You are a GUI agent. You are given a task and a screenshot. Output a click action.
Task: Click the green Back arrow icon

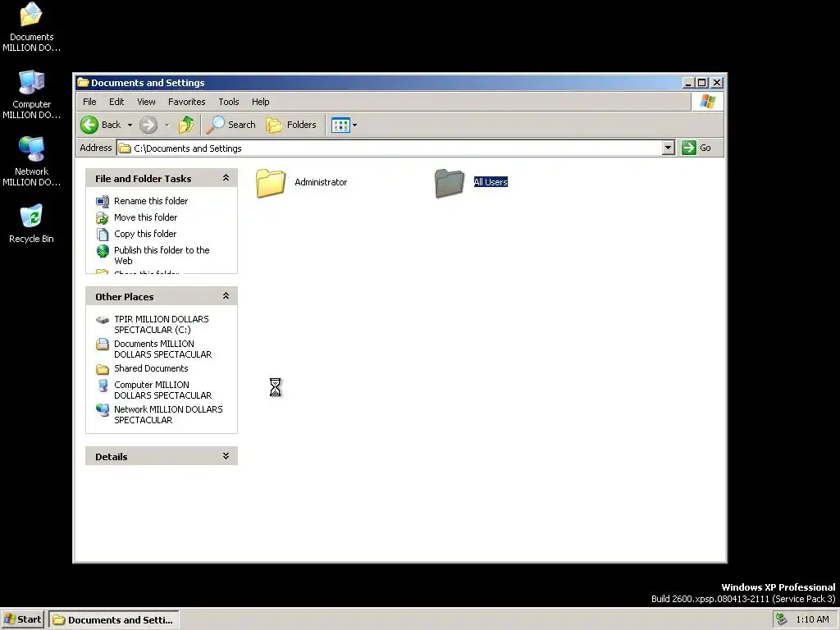click(89, 125)
